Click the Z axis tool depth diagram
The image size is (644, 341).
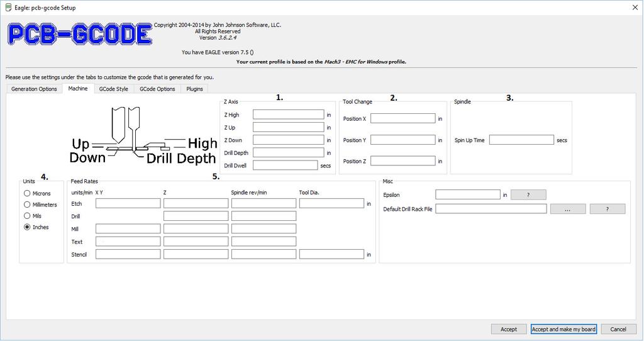pyautogui.click(x=144, y=135)
